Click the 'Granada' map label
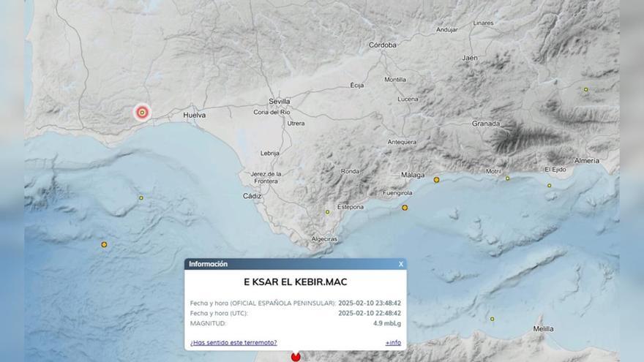This screenshot has width=644, height=362. (x=486, y=124)
